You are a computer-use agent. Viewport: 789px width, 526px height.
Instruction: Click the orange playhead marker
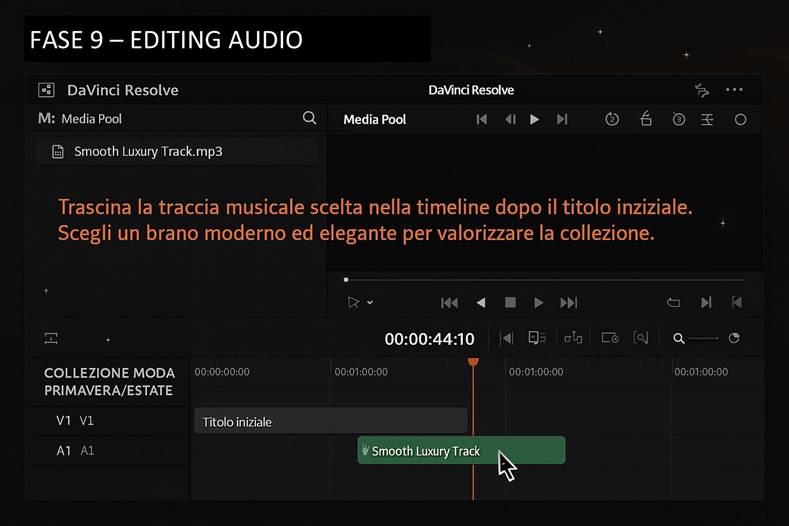[473, 361]
